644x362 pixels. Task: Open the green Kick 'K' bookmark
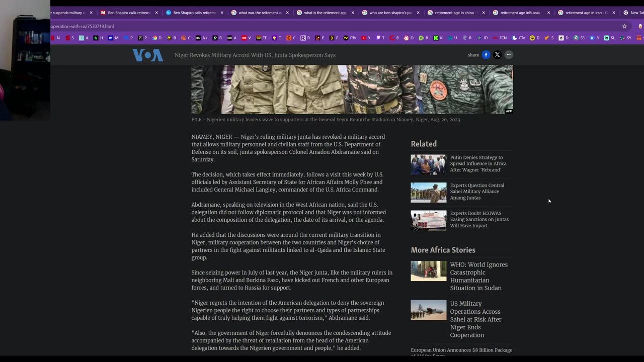tap(438, 38)
